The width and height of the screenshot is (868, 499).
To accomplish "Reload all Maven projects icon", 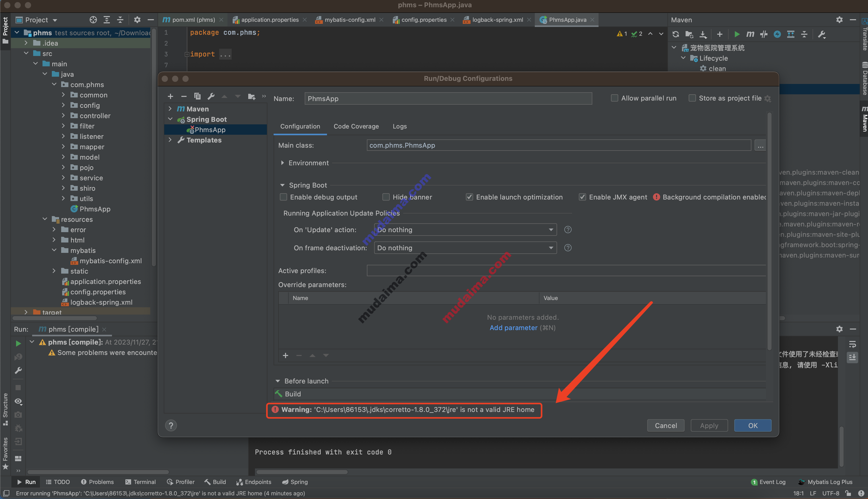I will click(x=675, y=34).
